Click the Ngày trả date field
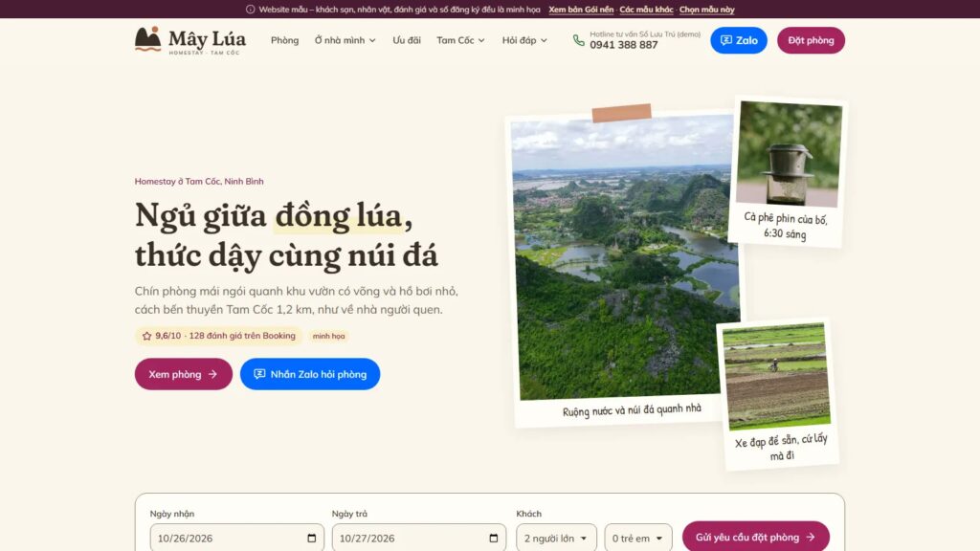The width and height of the screenshot is (980, 551). point(419,538)
